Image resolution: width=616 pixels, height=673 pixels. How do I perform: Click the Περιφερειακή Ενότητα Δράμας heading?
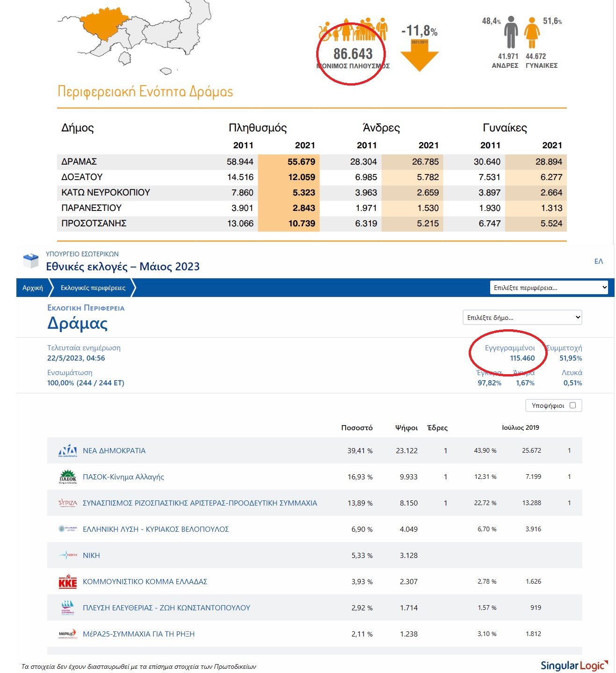click(145, 92)
